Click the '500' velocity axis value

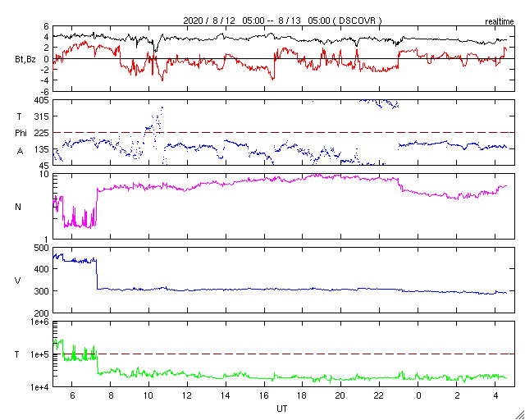(42, 248)
